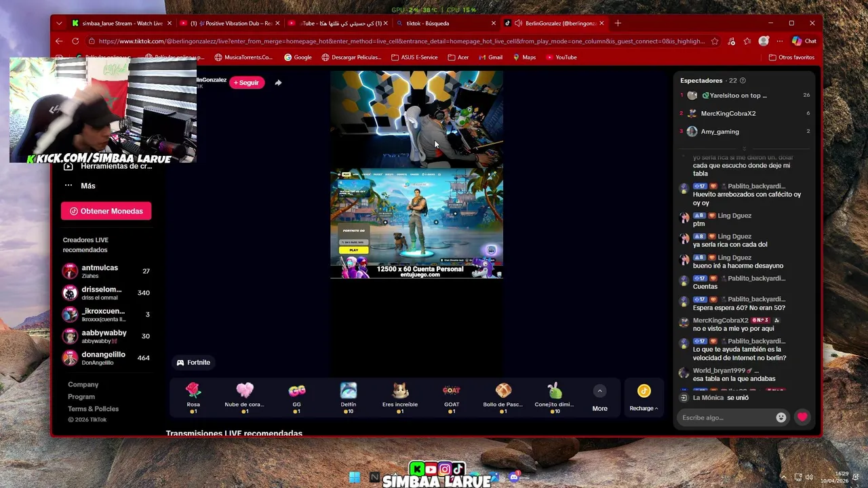Send the Nube de corazones gift

pos(245,398)
